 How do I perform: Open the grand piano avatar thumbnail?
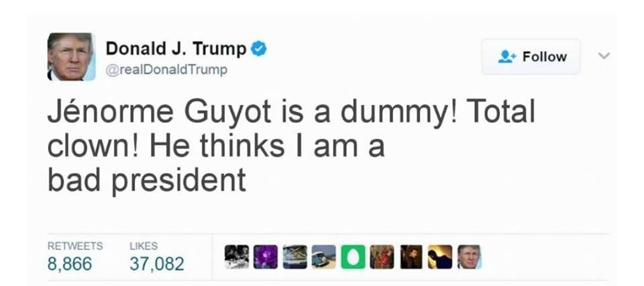point(294,257)
